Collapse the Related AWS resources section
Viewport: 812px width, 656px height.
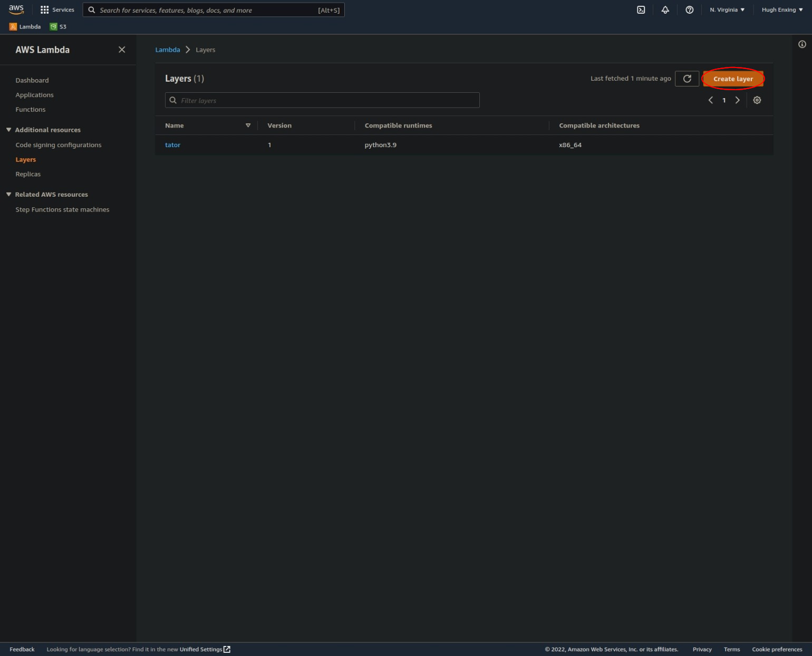click(x=8, y=194)
